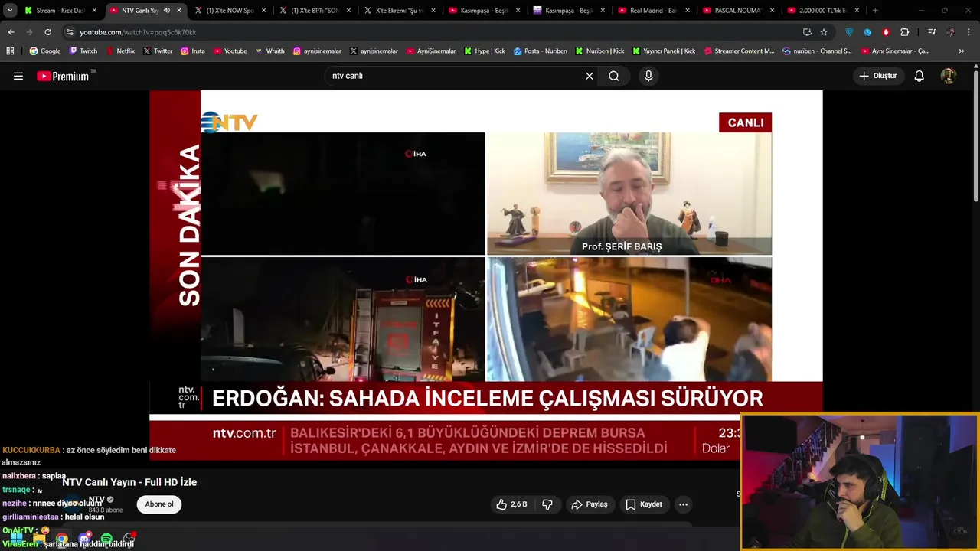Like the video with thumbs up

(x=511, y=504)
